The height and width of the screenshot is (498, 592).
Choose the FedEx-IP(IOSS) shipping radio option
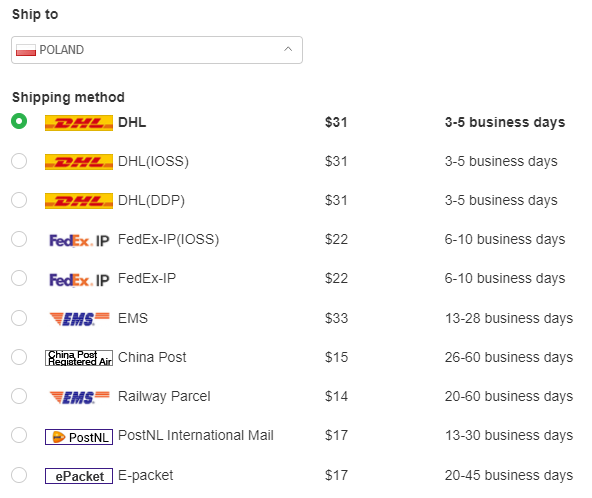[19, 239]
